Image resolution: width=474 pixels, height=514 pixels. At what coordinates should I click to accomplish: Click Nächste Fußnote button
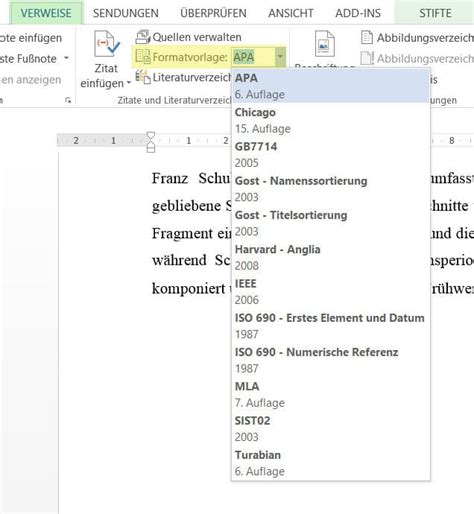(x=28, y=59)
